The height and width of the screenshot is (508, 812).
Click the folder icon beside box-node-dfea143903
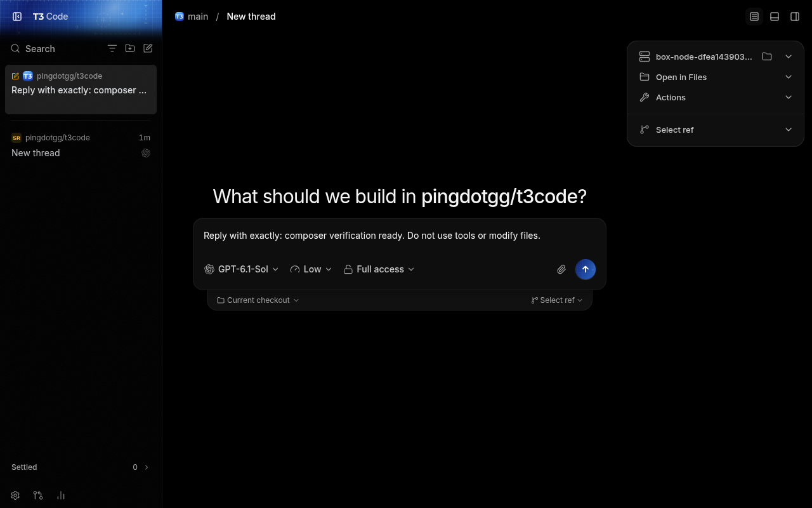(x=767, y=57)
